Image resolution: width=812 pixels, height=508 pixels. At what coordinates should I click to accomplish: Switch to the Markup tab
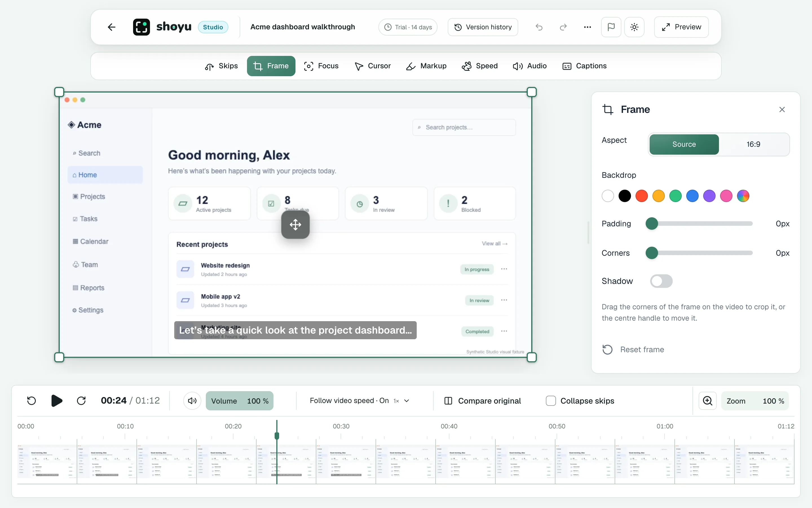[x=426, y=66]
